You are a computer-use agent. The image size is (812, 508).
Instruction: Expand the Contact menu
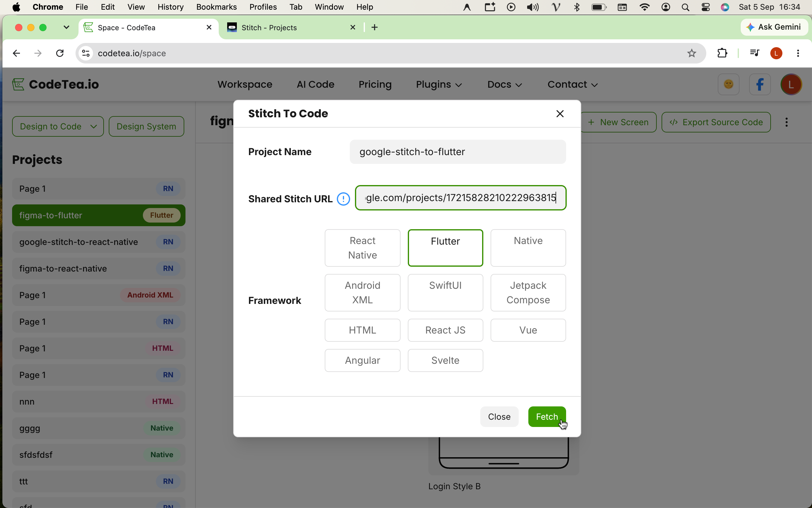[572, 84]
